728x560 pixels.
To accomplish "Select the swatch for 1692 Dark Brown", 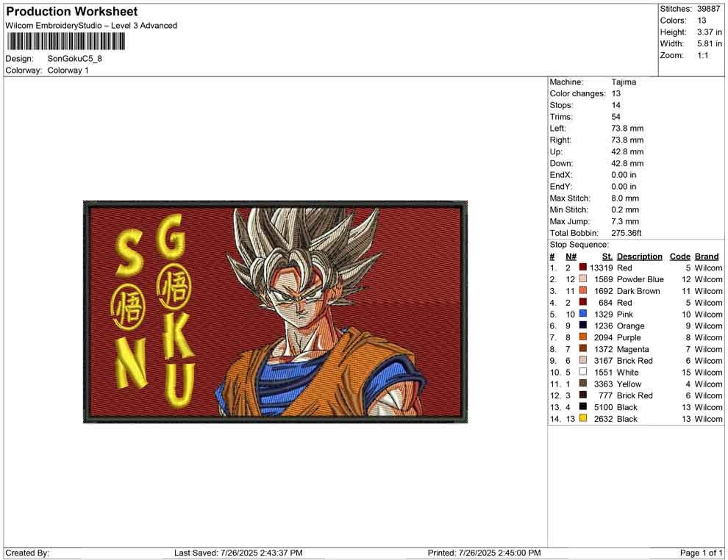I will pyautogui.click(x=582, y=290).
